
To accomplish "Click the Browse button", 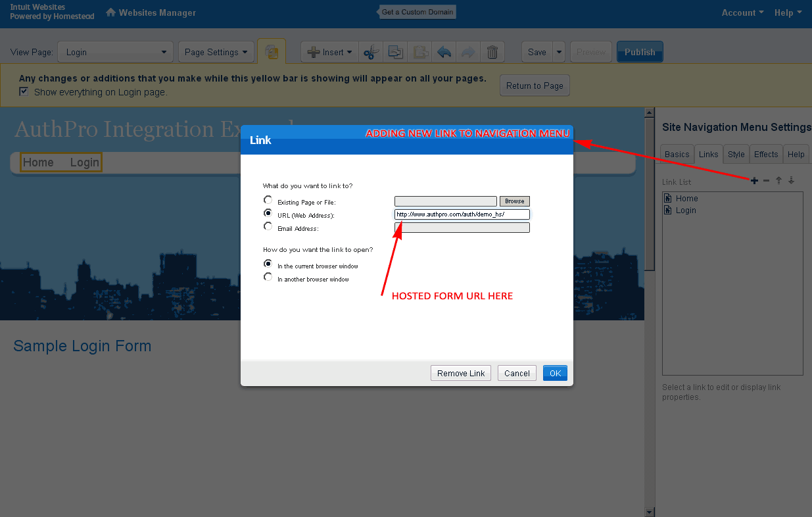I will (515, 201).
